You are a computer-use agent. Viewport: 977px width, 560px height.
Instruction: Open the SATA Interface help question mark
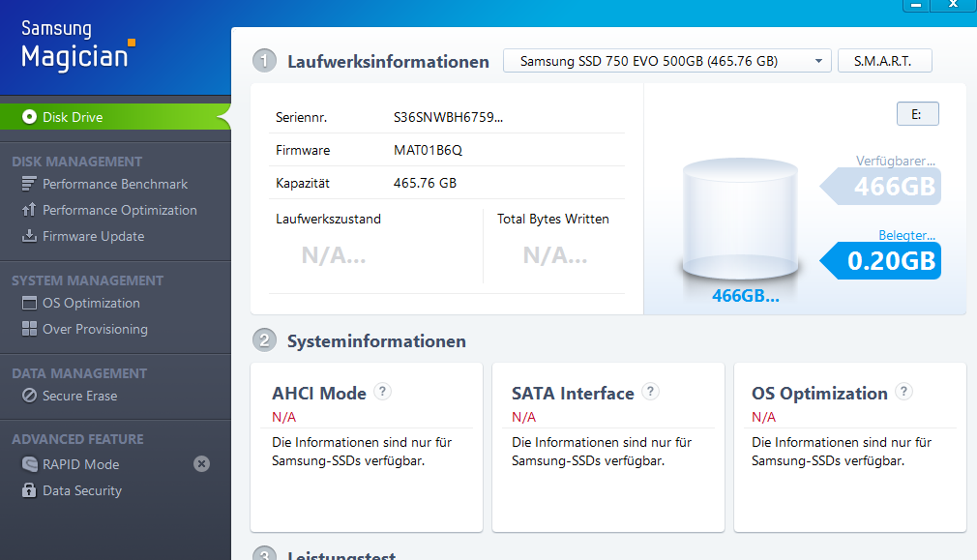(650, 392)
